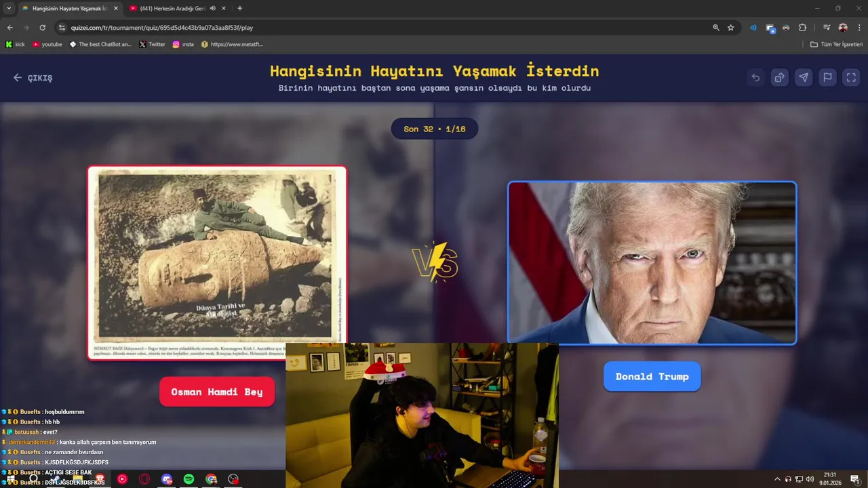Click the chat username demirkandemir43
868x488 pixels.
point(32,442)
